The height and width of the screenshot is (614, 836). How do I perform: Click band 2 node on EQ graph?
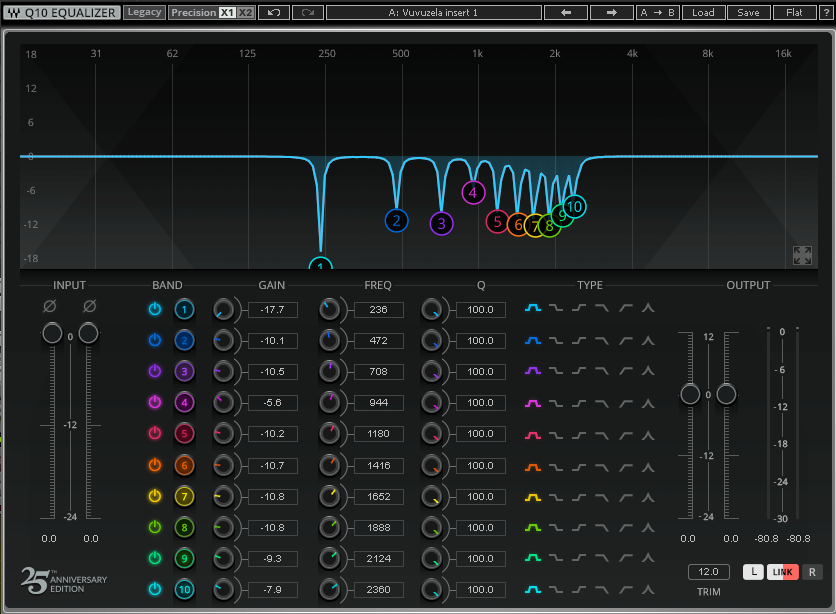396,221
